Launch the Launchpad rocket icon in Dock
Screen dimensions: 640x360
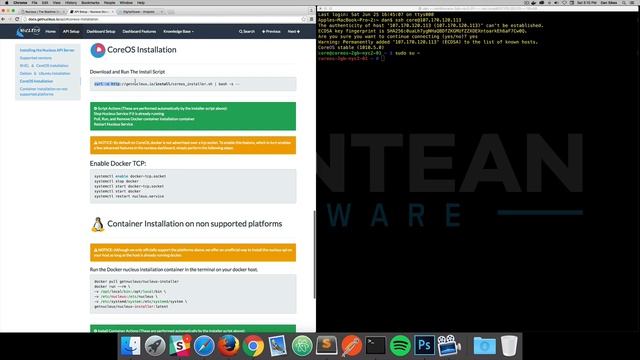pyautogui.click(x=155, y=346)
